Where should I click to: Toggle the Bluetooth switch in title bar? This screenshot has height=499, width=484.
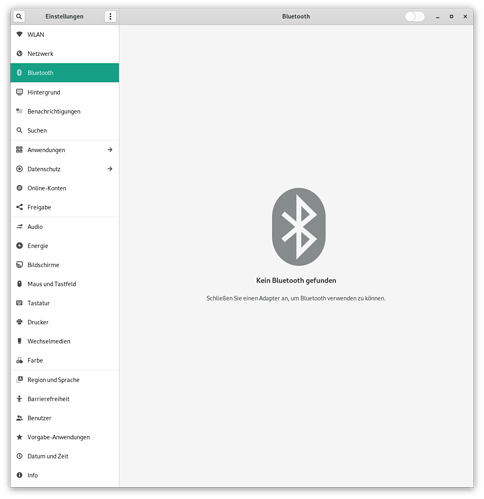(415, 16)
